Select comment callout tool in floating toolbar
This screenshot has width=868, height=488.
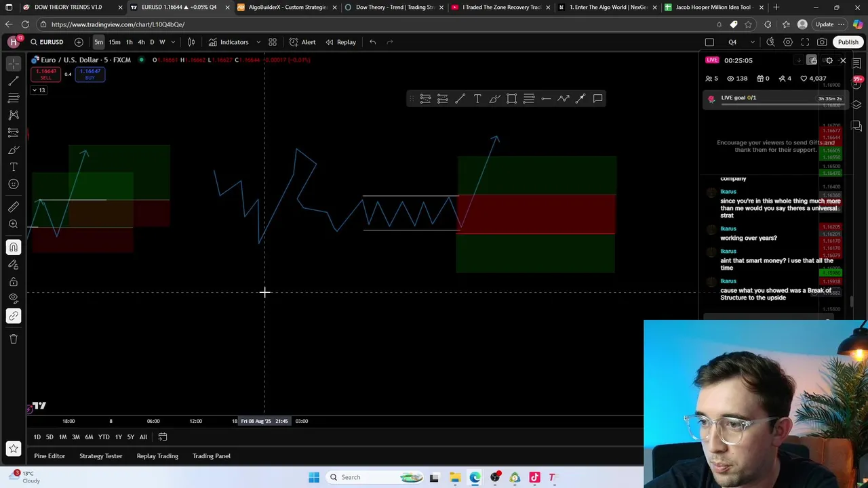pos(598,99)
